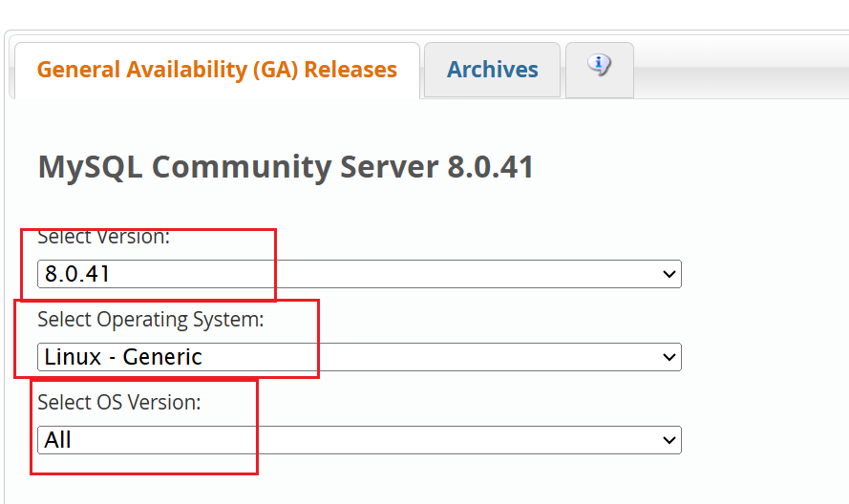Click the chevron arrow on the version selector
This screenshot has height=504, width=849.
(669, 274)
